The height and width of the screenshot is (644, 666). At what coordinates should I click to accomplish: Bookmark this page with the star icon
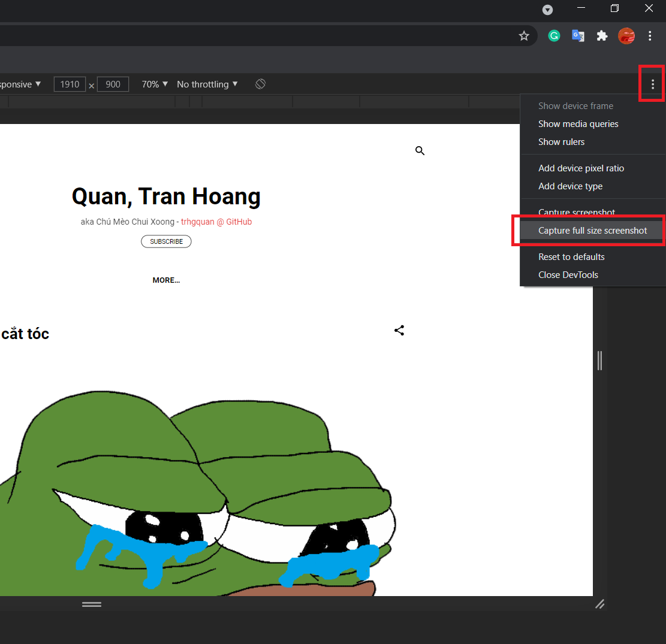[x=524, y=36]
